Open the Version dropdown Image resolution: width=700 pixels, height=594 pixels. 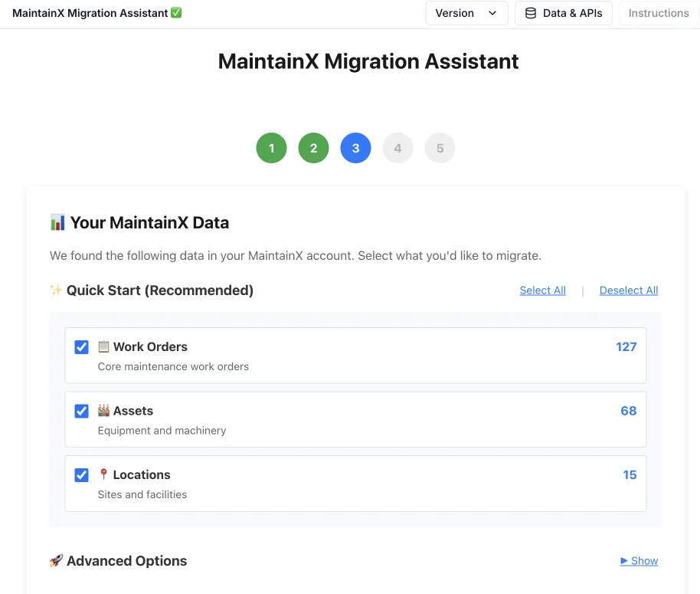click(x=466, y=13)
